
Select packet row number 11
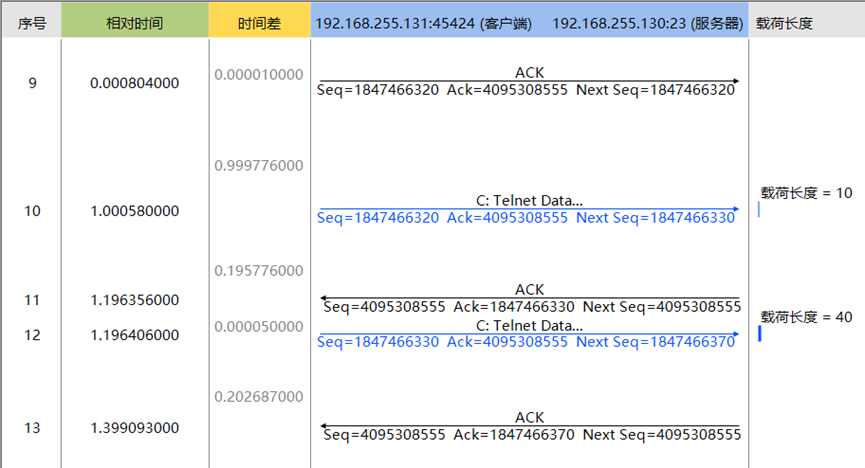[x=33, y=300]
